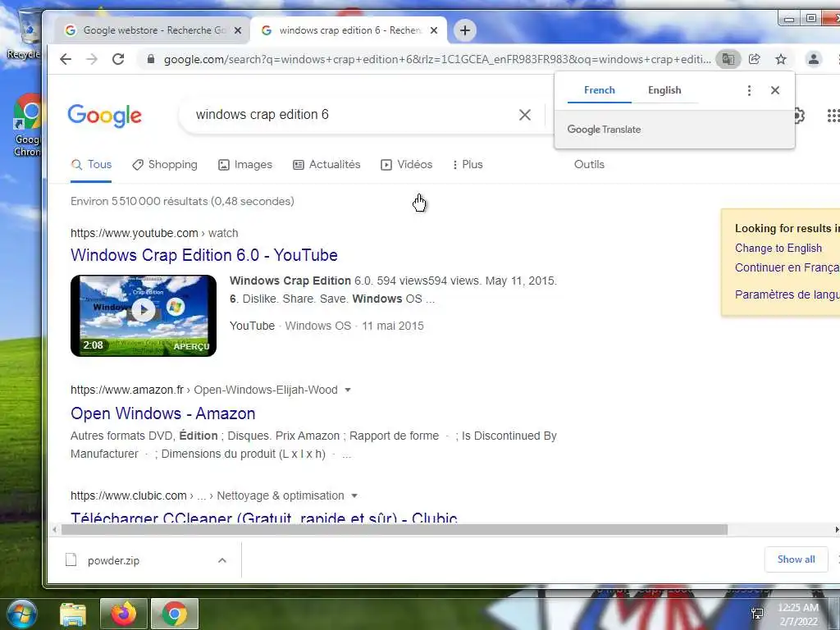The image size is (840, 630).
Task: Select French in the Translate popup
Action: pyautogui.click(x=599, y=90)
